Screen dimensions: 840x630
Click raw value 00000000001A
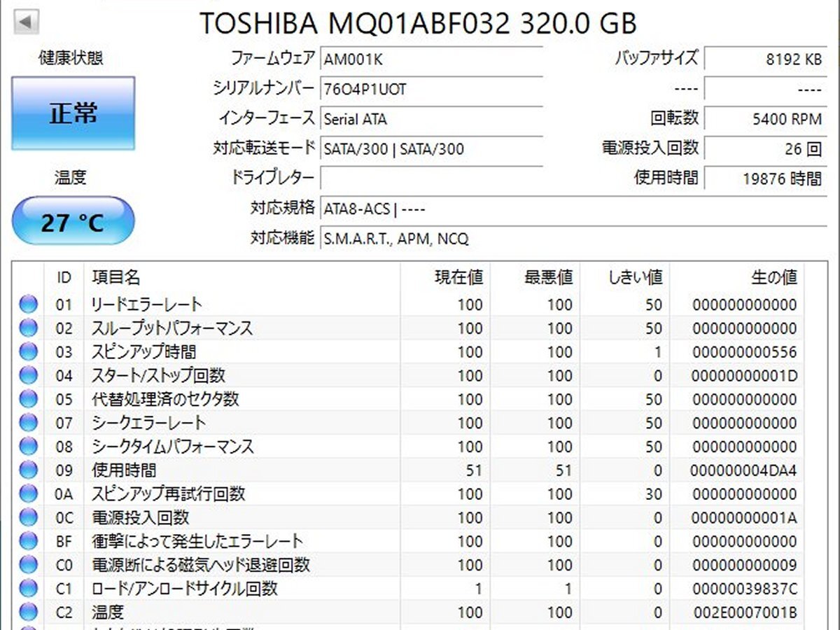coord(745,518)
